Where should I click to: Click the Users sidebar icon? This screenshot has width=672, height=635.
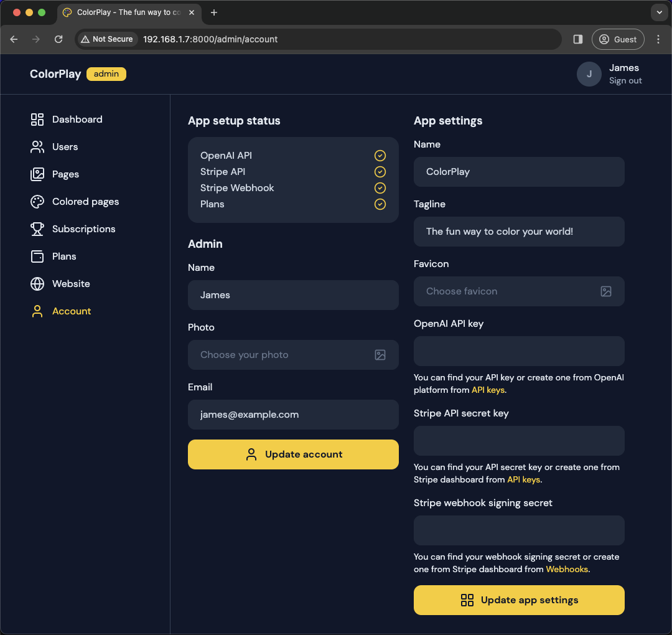[x=37, y=146]
